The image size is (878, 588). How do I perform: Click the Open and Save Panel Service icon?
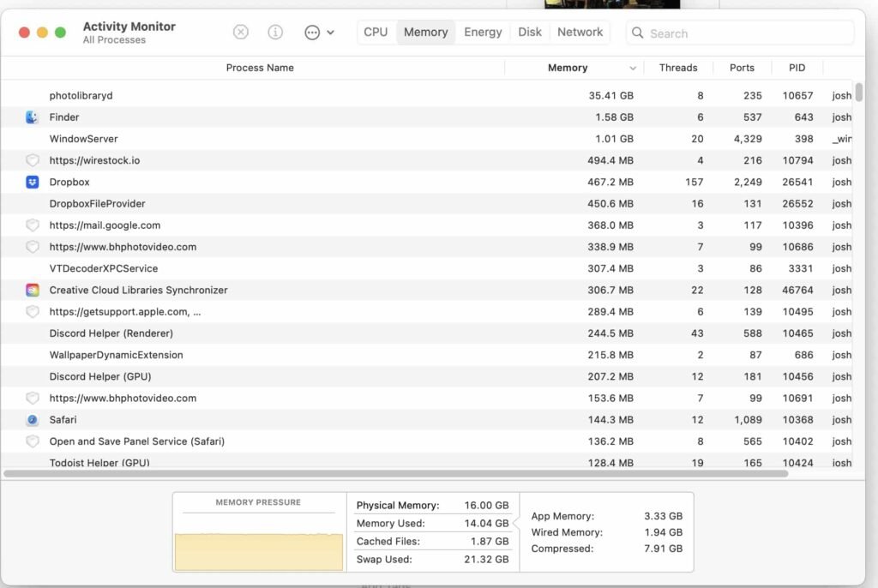(x=32, y=441)
